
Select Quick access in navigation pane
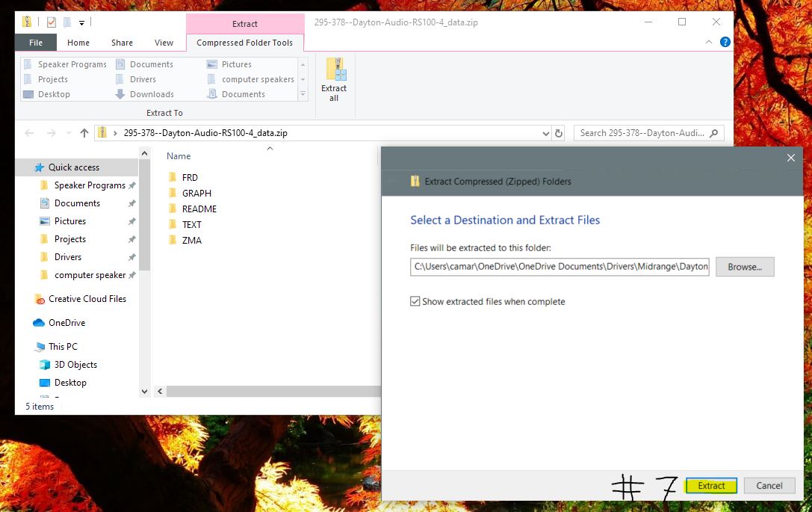pos(66,167)
